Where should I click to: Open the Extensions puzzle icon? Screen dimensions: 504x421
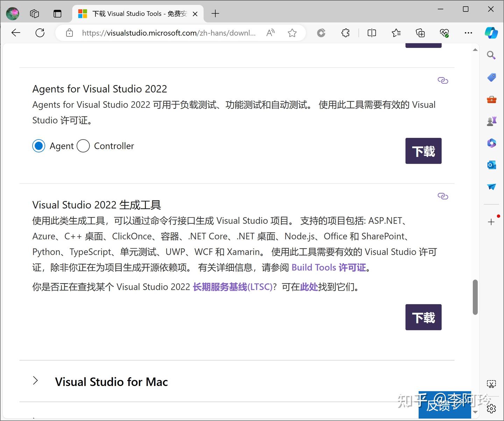(x=345, y=33)
